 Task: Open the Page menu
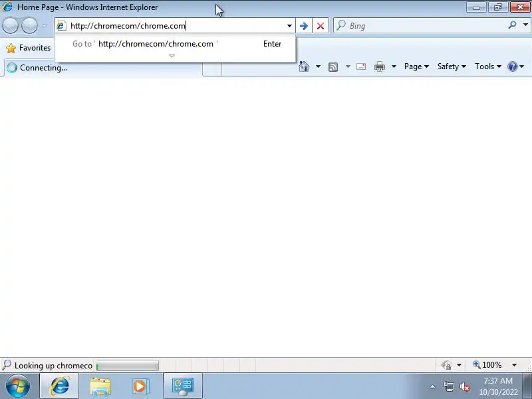point(416,66)
